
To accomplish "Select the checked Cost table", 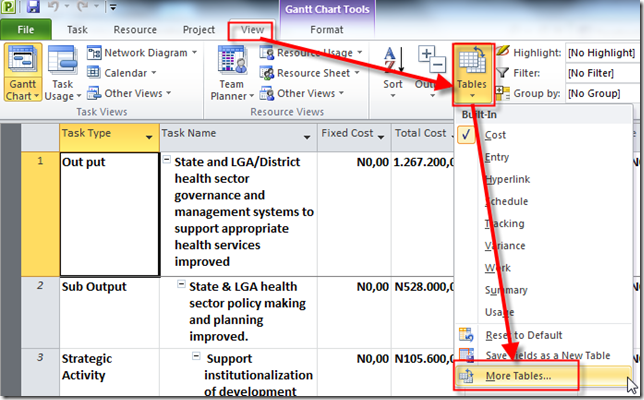I will click(x=495, y=135).
